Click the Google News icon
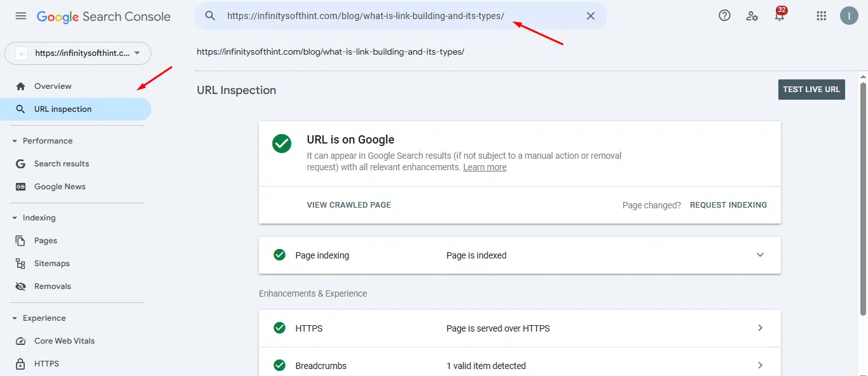868x376 pixels. pyautogui.click(x=21, y=187)
